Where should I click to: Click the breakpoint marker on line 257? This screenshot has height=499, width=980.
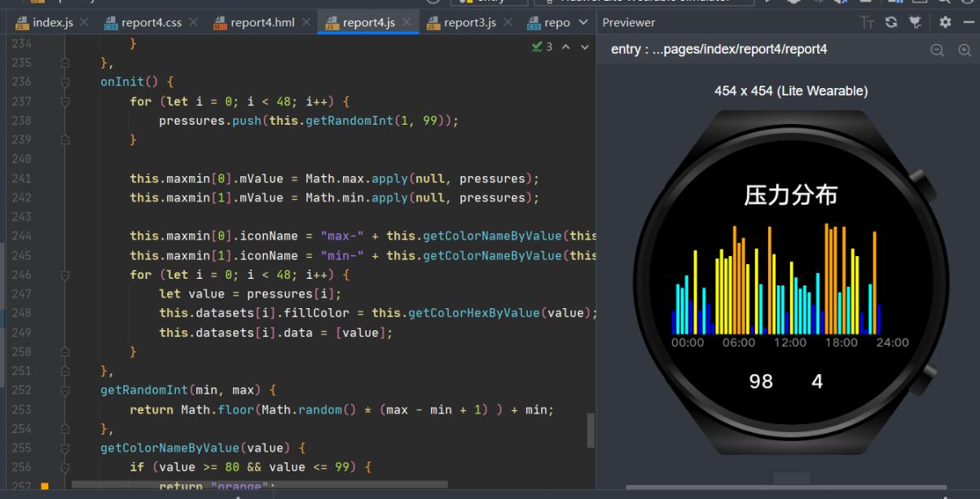click(x=45, y=487)
